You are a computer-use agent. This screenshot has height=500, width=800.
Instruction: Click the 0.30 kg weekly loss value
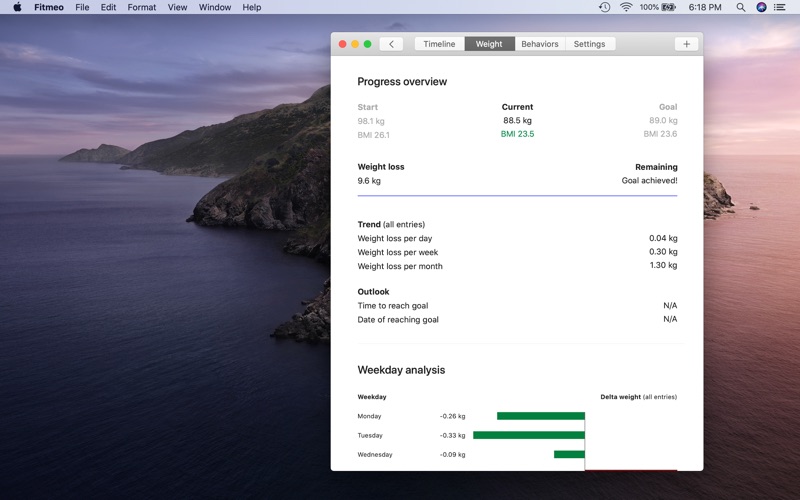[x=663, y=252]
